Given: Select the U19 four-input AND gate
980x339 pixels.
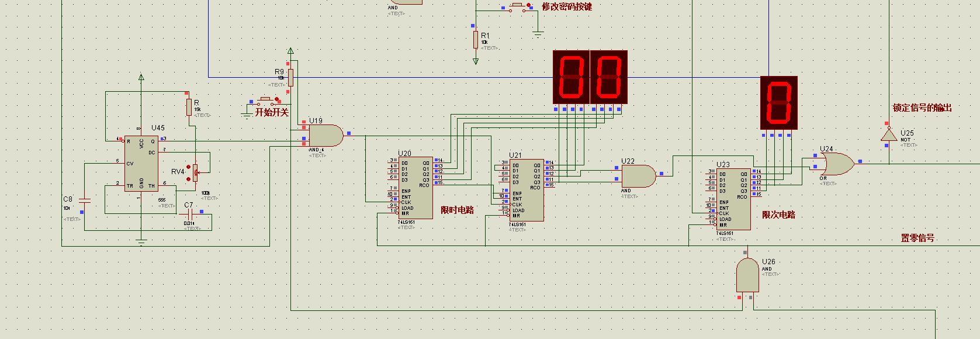Looking at the screenshot, I should tap(326, 135).
